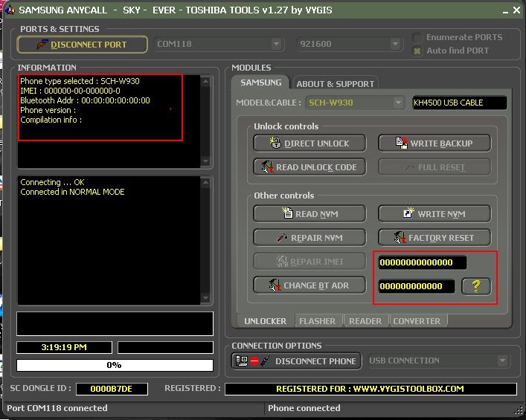Click the tools icon on Factory Reset

coord(400,237)
